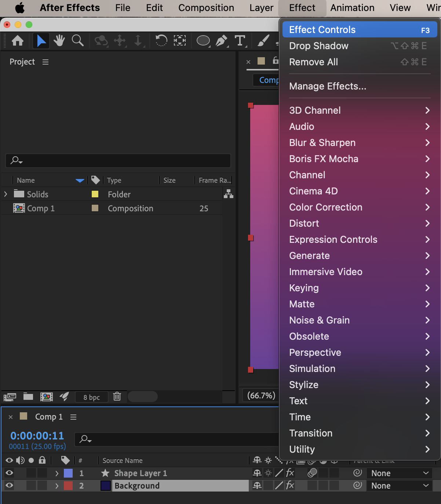Create a new composition from Project panel footer

[46, 397]
